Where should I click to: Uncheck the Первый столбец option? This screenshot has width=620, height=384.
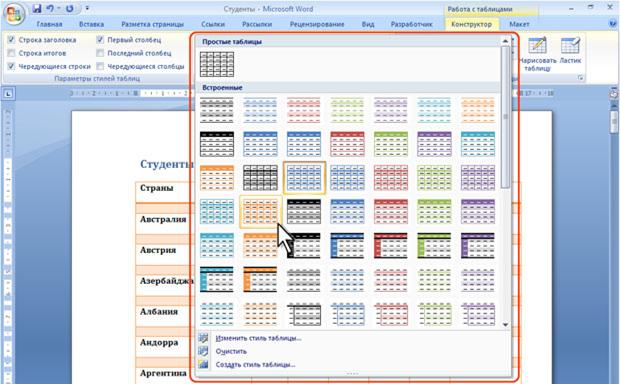[100, 40]
